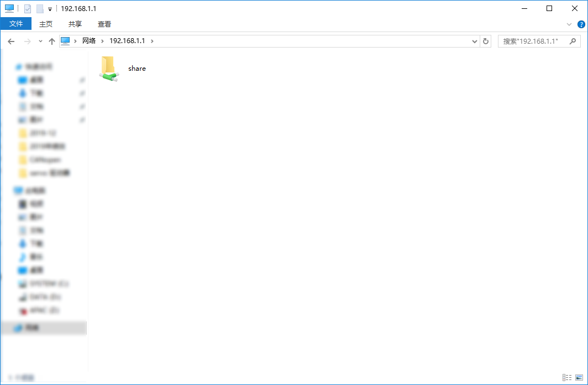Click the computer icon in the address bar
The width and height of the screenshot is (588, 385).
coord(66,40)
